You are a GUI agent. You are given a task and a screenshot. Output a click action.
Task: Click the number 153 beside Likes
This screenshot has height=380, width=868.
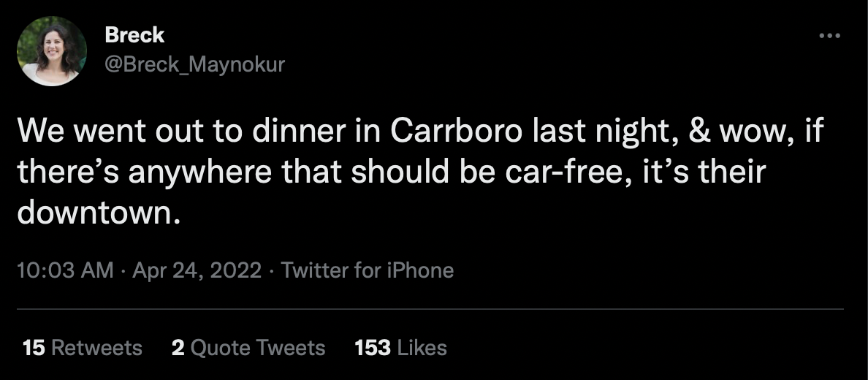(373, 347)
